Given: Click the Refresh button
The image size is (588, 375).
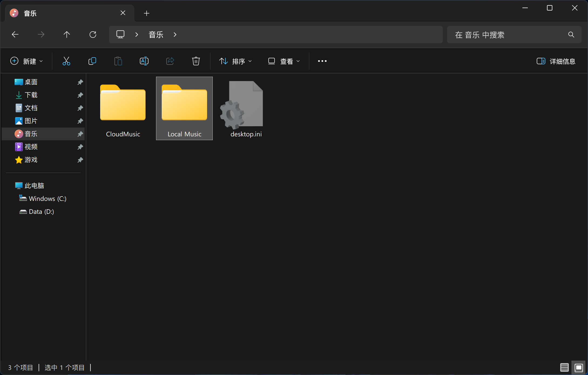Looking at the screenshot, I should (x=93, y=35).
